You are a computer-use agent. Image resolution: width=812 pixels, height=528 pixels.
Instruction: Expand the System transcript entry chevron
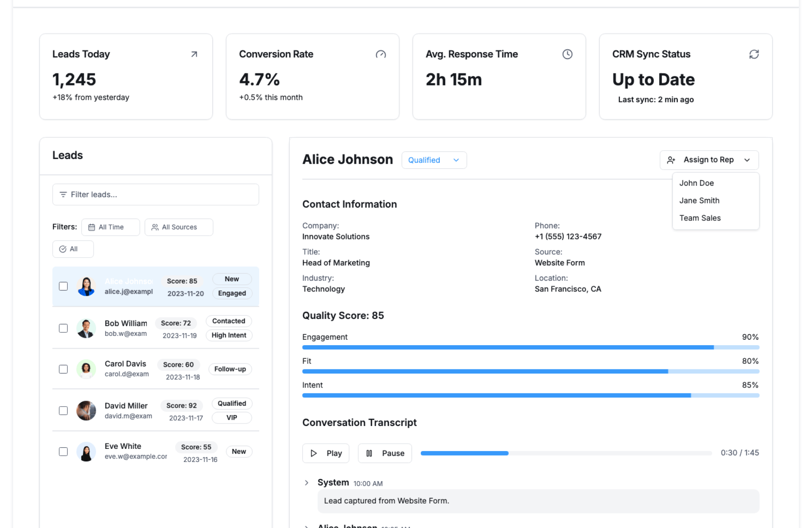coord(307,483)
